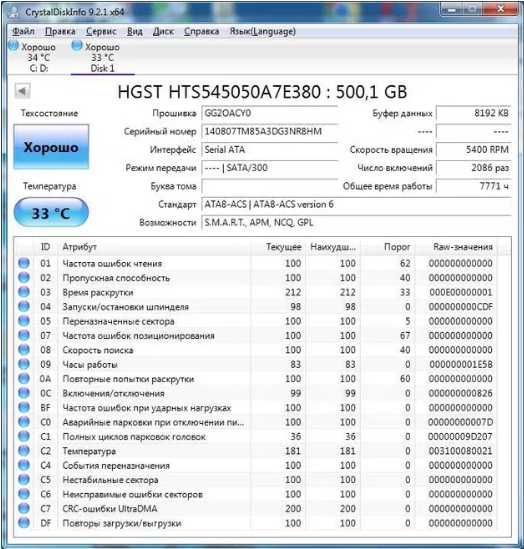Click status icon of attribute DF
This screenshot has width=524, height=549.
point(24,523)
